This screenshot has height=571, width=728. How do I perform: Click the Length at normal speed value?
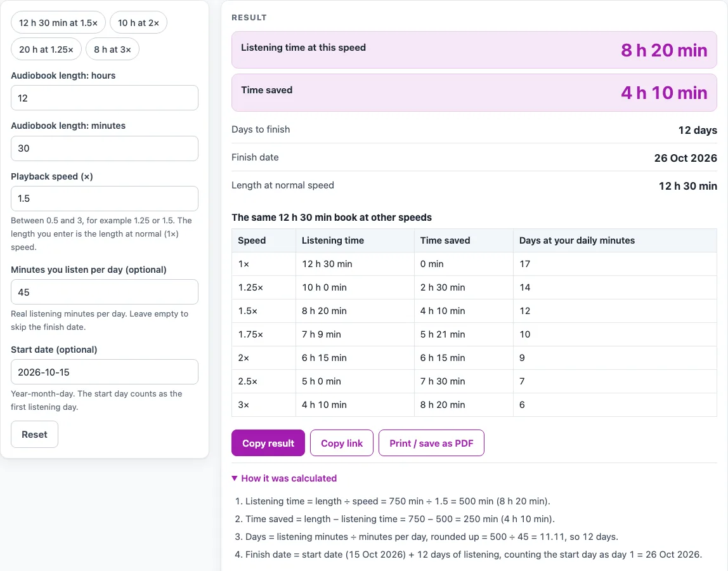(687, 186)
